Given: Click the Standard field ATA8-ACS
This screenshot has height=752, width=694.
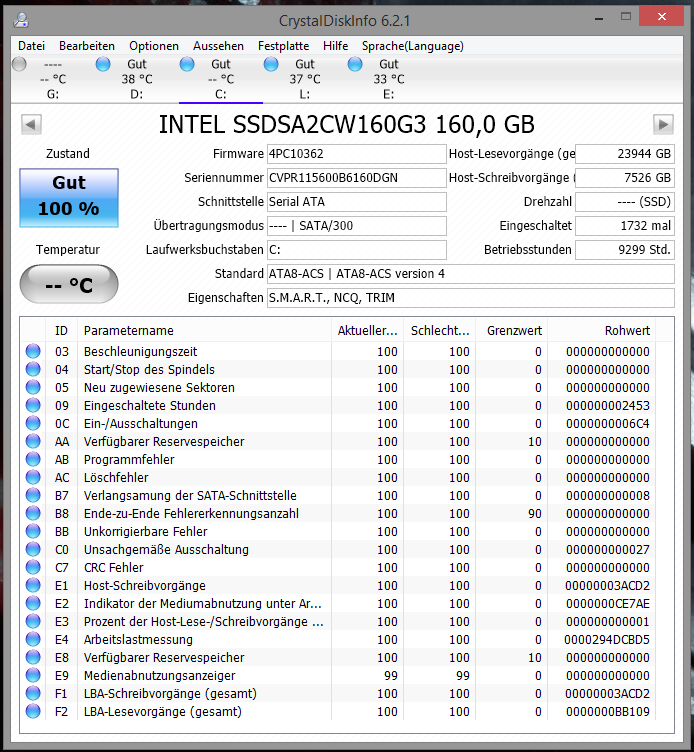Looking at the screenshot, I should (x=471, y=274).
